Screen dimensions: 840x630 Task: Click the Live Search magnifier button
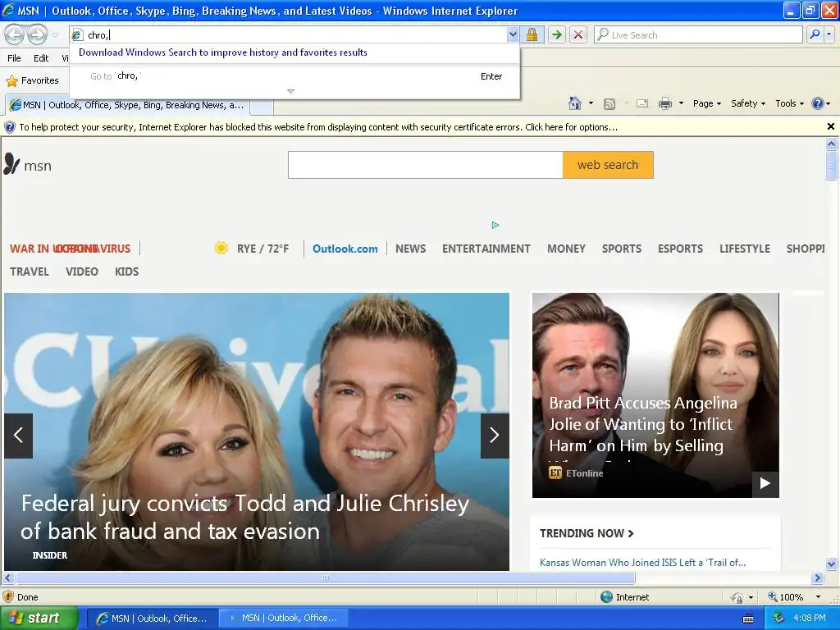click(815, 34)
